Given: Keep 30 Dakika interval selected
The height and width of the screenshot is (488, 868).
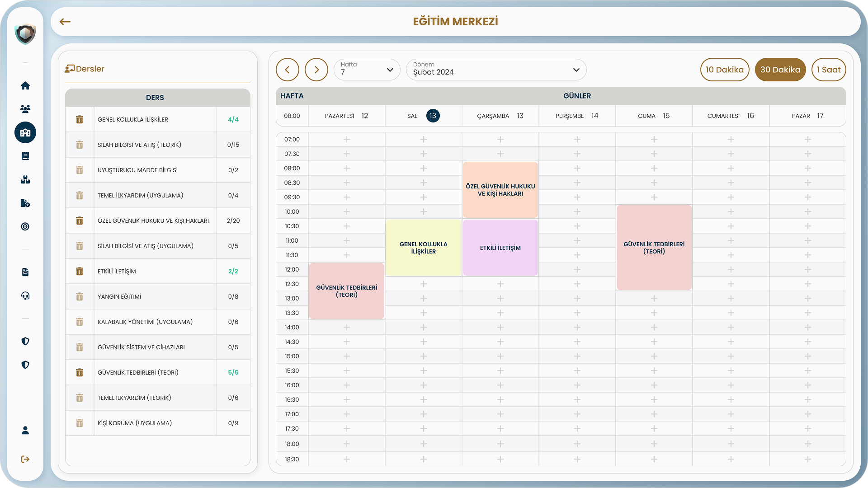Looking at the screenshot, I should pos(780,70).
